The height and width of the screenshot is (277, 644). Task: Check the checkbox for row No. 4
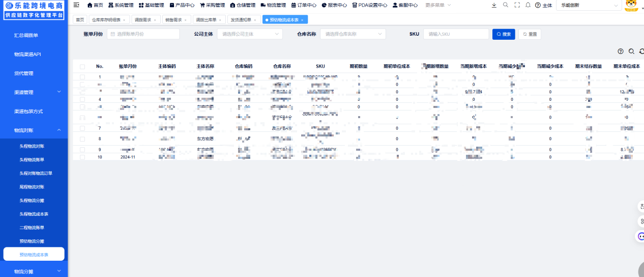[82, 99]
